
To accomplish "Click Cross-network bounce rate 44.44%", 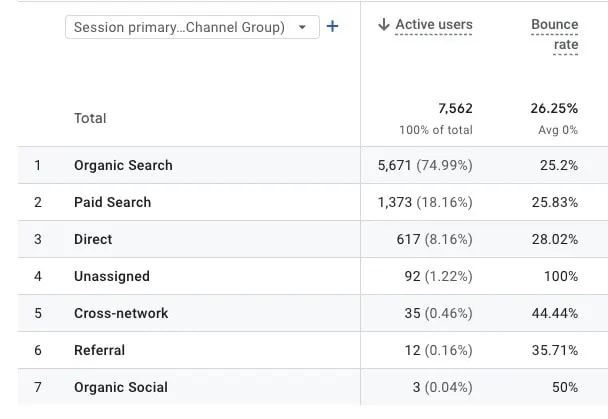I will click(554, 313).
